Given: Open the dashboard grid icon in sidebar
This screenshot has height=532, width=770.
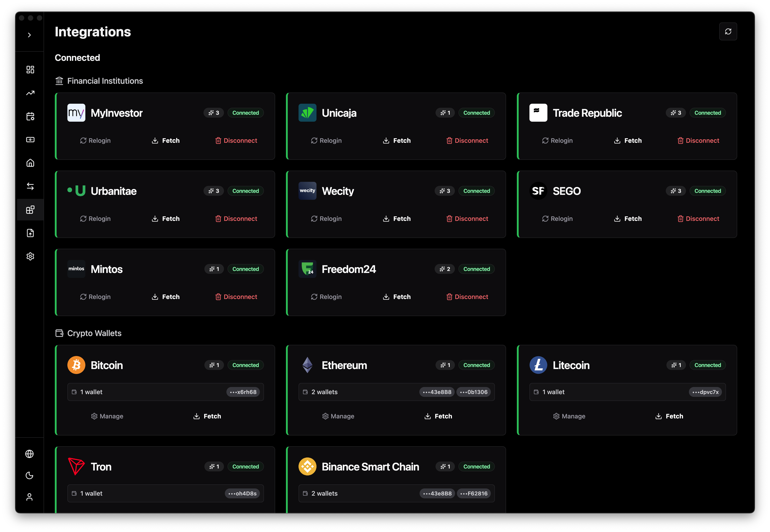Looking at the screenshot, I should click(30, 70).
